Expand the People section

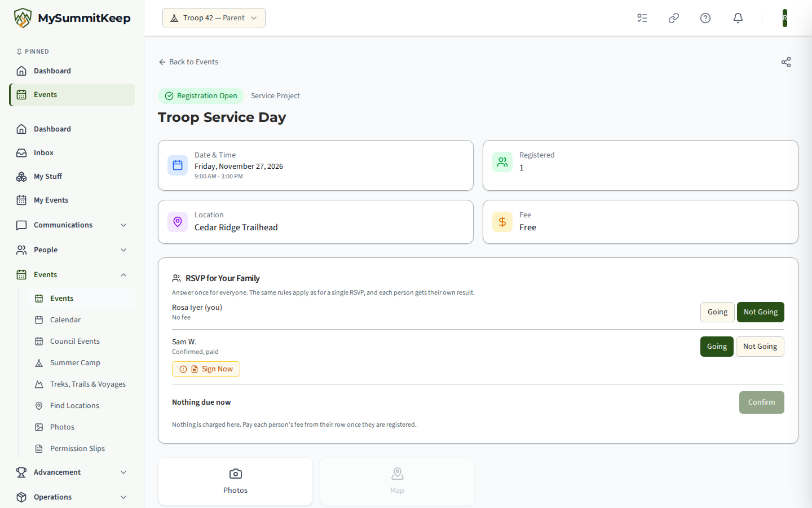coord(72,250)
